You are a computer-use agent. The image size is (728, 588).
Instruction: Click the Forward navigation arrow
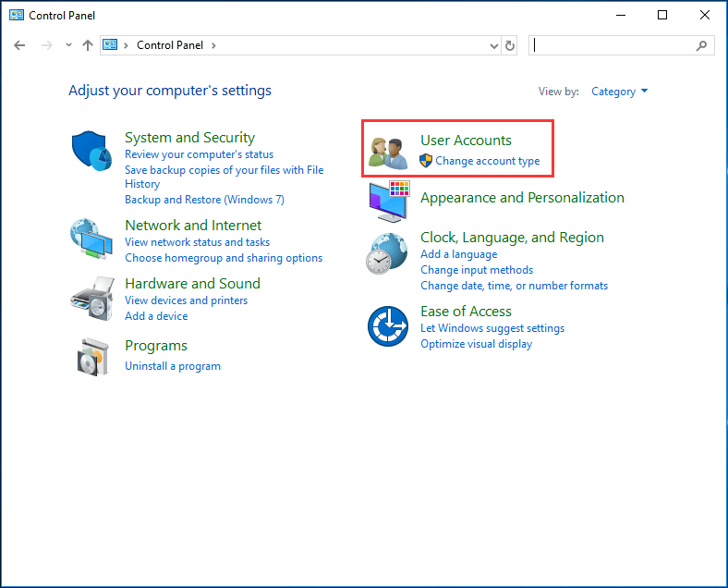click(x=46, y=45)
